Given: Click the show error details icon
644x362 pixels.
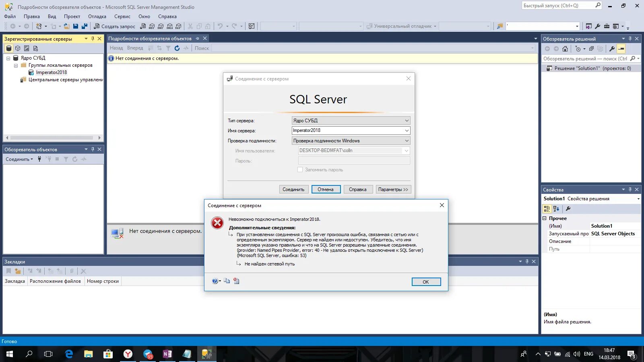Looking at the screenshot, I should coord(236,281).
